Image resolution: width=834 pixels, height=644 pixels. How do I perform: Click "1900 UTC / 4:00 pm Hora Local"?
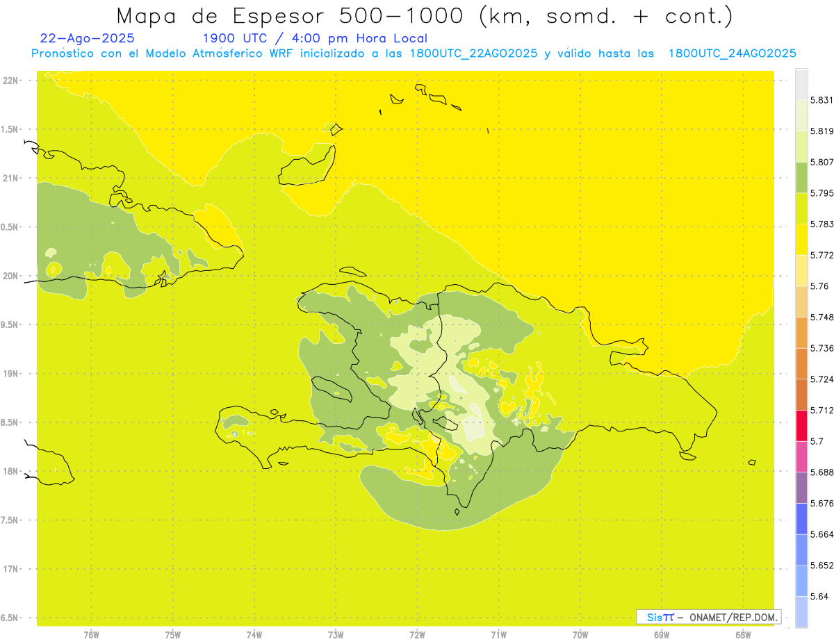pyautogui.click(x=314, y=38)
